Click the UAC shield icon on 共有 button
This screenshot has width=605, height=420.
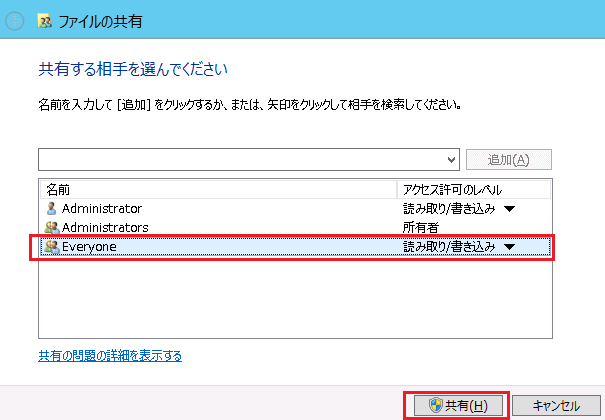click(x=436, y=405)
